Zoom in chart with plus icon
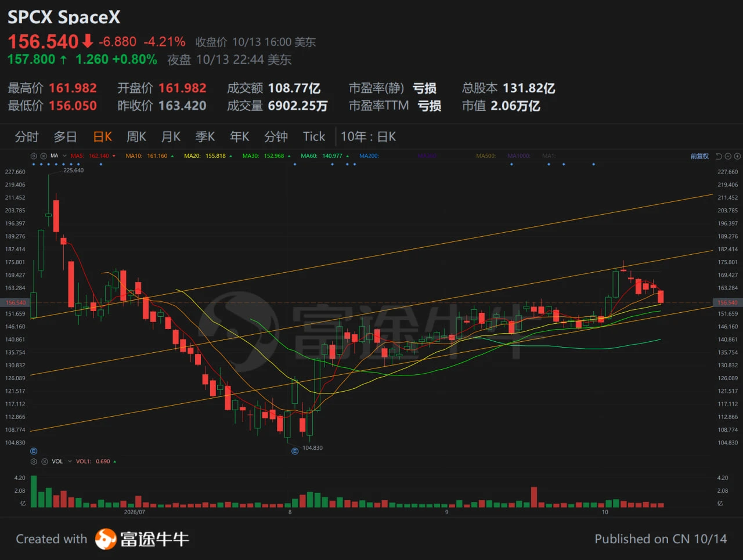The width and height of the screenshot is (743, 560). tap(737, 156)
